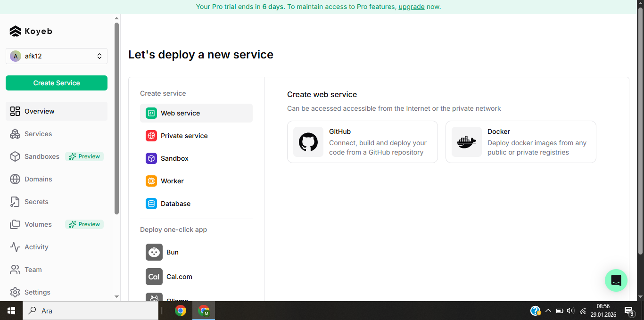Open Settings in the sidebar
Screen dimensions: 644x320
57,292
